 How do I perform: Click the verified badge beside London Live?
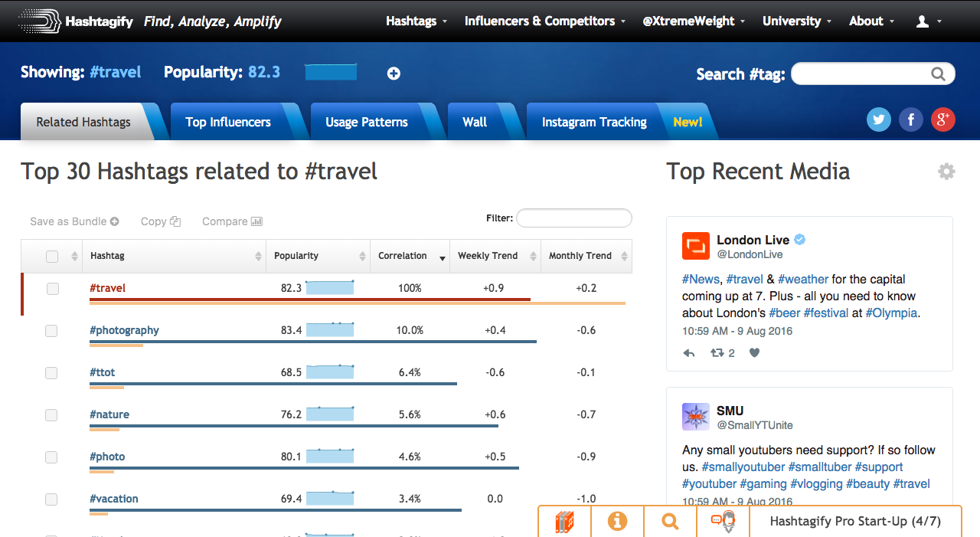tap(799, 240)
